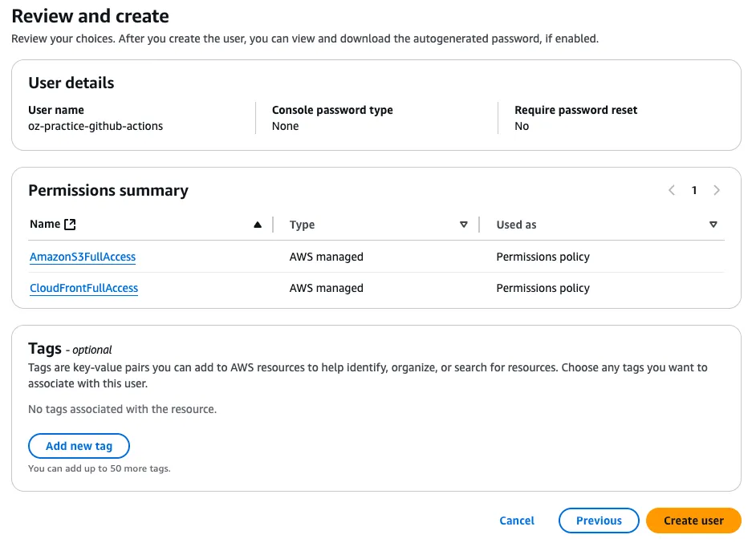This screenshot has height=551, width=756.
Task: Cancel the user creation
Action: point(517,521)
